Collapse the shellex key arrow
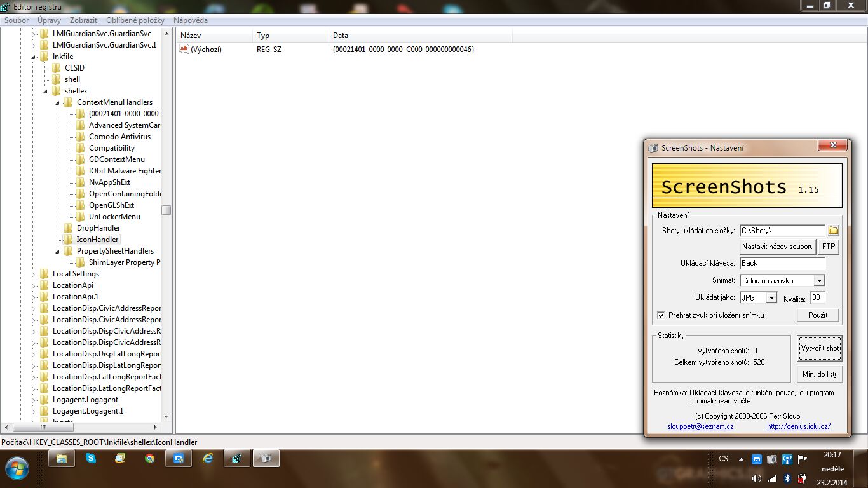Viewport: 868px width, 488px height. point(46,91)
